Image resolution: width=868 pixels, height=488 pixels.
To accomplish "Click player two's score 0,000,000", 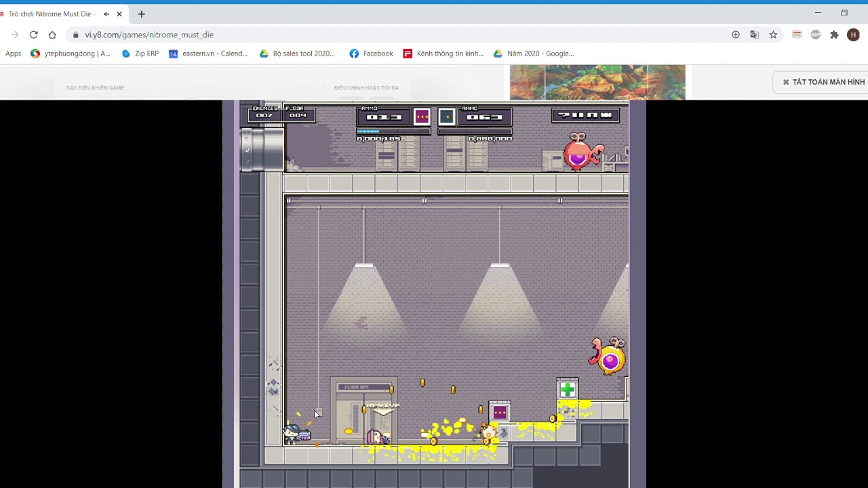I will (490, 139).
